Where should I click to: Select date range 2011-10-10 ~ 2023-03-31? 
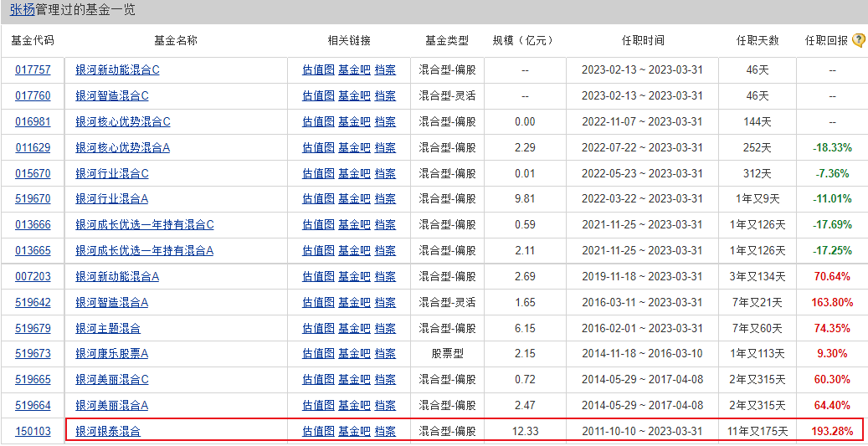coord(642,430)
